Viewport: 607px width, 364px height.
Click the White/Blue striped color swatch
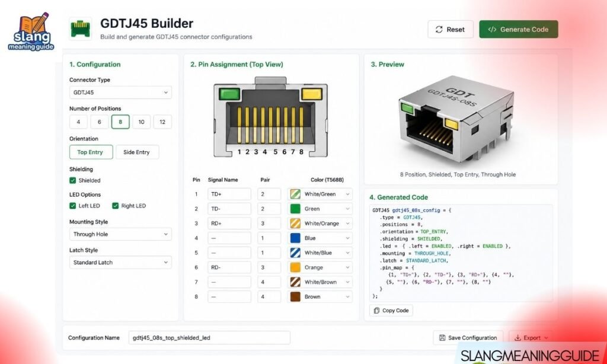[x=295, y=253]
